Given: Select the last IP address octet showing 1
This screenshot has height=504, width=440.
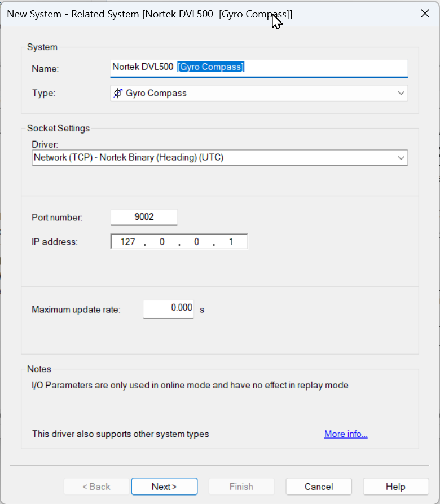Looking at the screenshot, I should pos(230,242).
